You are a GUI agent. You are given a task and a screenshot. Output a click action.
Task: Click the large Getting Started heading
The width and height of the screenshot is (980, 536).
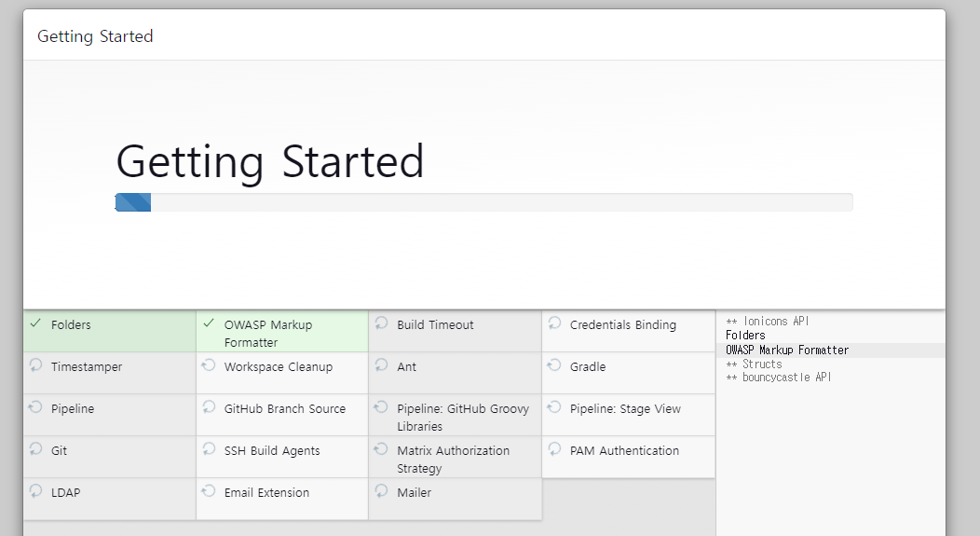[270, 162]
